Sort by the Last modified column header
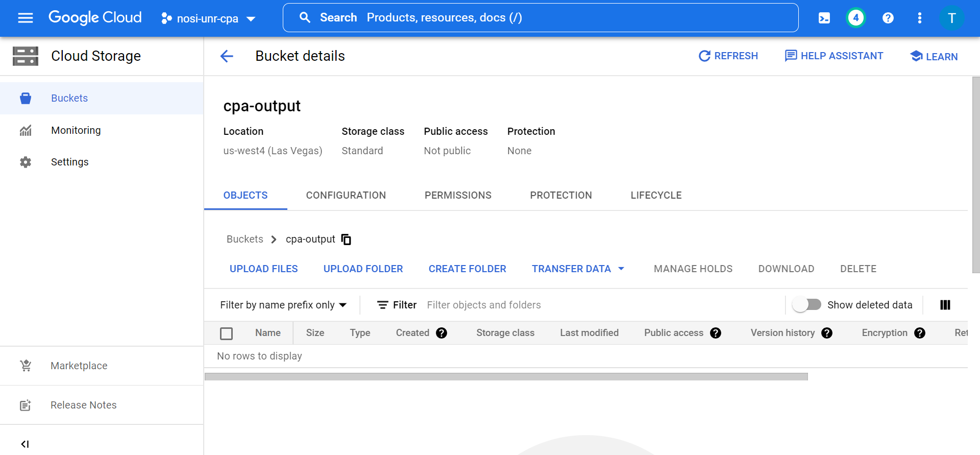This screenshot has height=455, width=980. (589, 333)
